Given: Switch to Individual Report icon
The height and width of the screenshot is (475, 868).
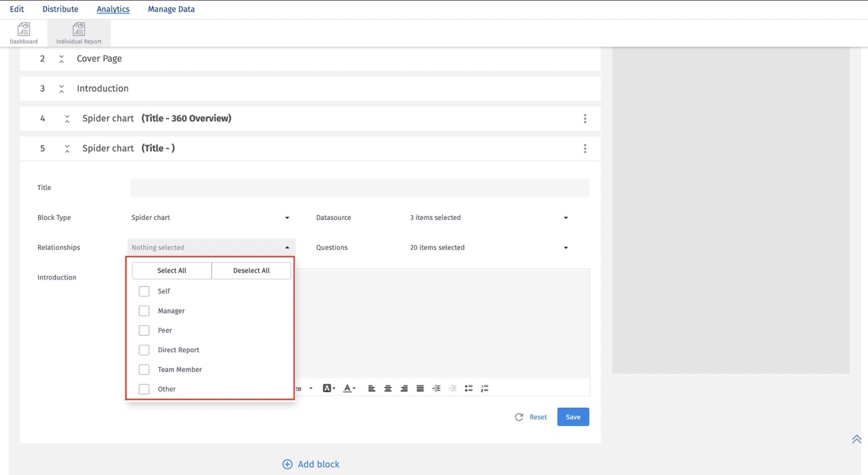Looking at the screenshot, I should (x=78, y=32).
